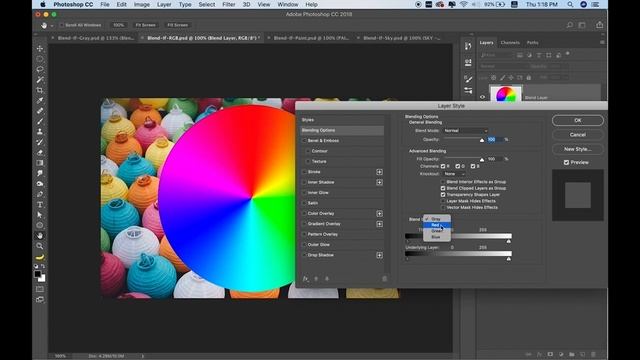Screen dimensions: 640x360
Task: Select the Zoom tool
Action: coord(40,246)
